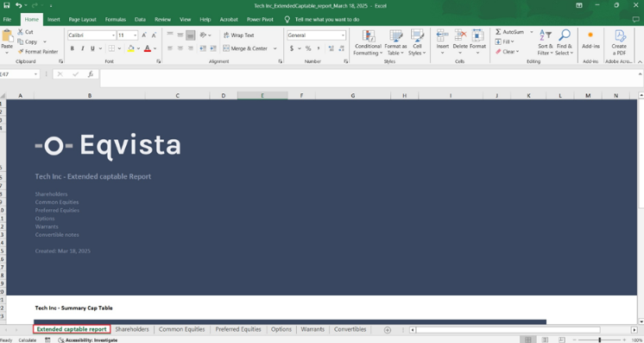Viewport: 644px width, 343px height.
Task: Decrease the indent
Action: (x=203, y=48)
